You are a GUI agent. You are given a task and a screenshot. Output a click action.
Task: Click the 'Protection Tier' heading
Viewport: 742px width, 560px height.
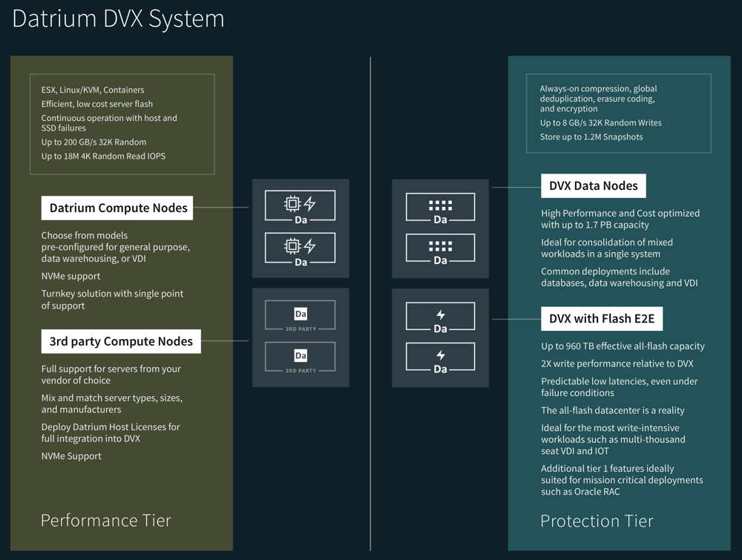597,521
